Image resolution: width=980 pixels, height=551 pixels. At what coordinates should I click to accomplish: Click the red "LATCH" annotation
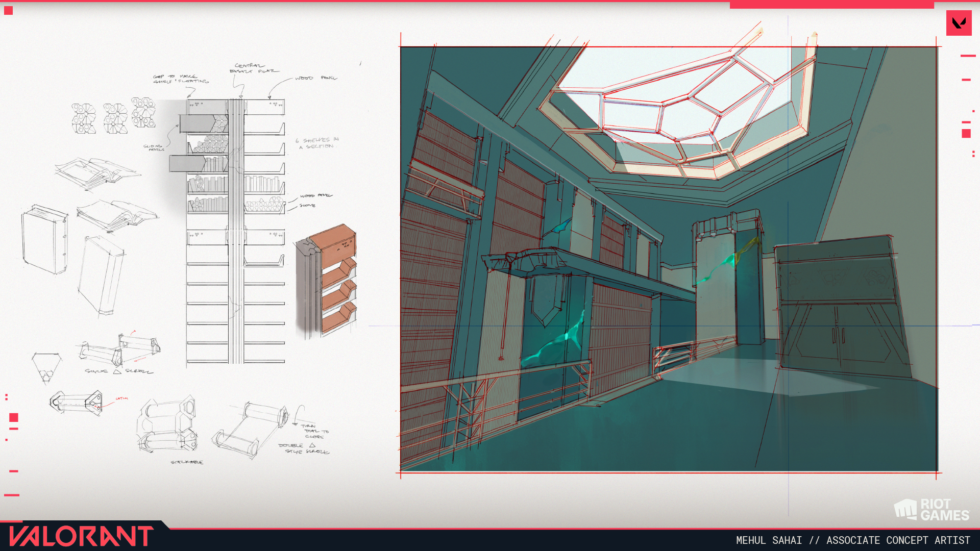coord(121,398)
